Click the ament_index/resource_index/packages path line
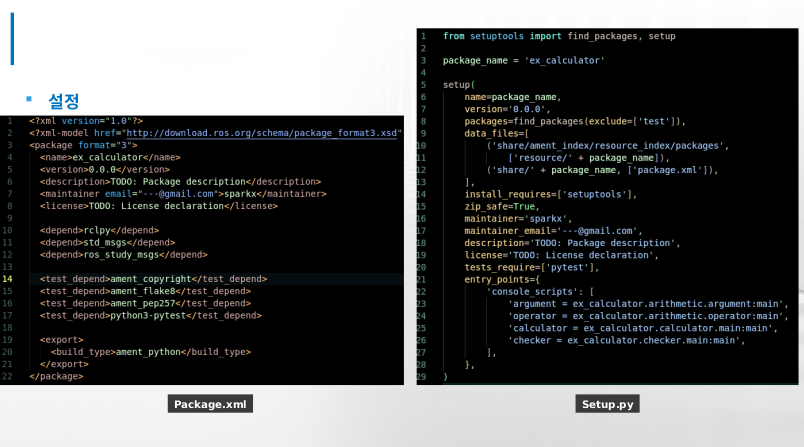 point(608,146)
